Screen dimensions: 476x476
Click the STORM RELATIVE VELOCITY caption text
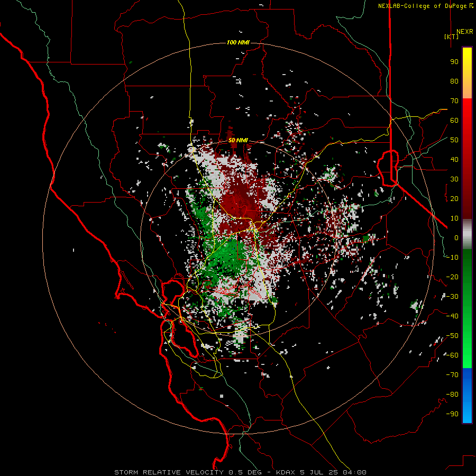169,472
